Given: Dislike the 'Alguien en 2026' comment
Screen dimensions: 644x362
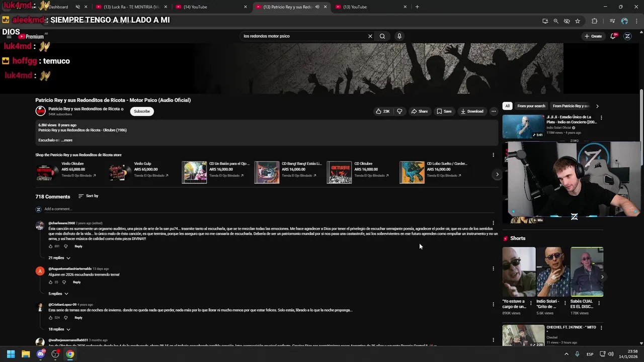Looking at the screenshot, I should click(x=64, y=282).
